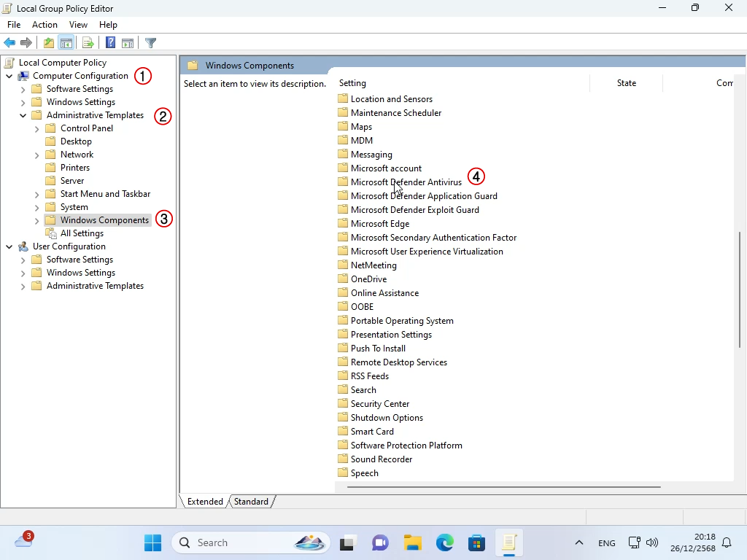Image resolution: width=747 pixels, height=560 pixels.
Task: Collapse the User Configuration tree node
Action: click(x=9, y=246)
